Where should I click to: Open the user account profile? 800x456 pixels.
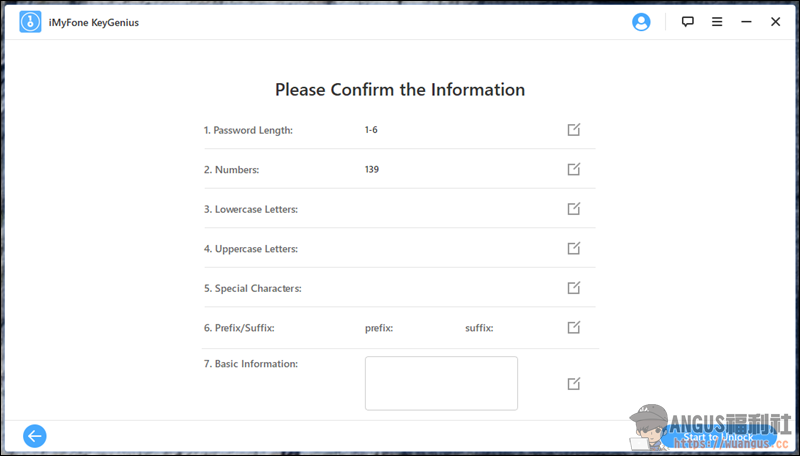642,22
